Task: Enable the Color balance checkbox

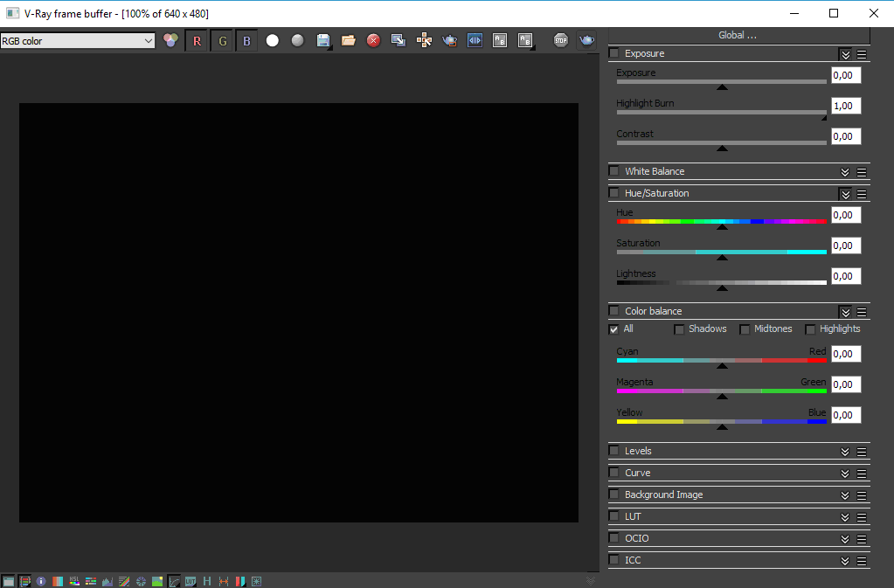Action: [614, 311]
